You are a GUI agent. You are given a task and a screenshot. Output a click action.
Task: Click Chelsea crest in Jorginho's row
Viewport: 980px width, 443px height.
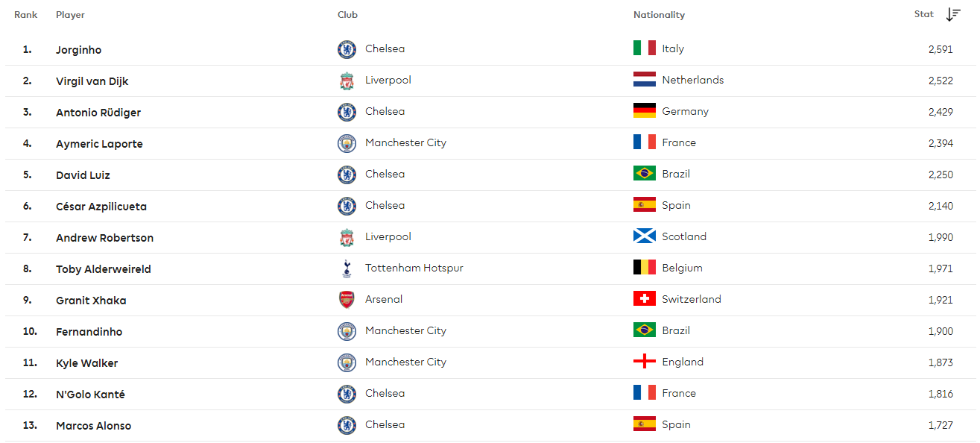(x=347, y=50)
